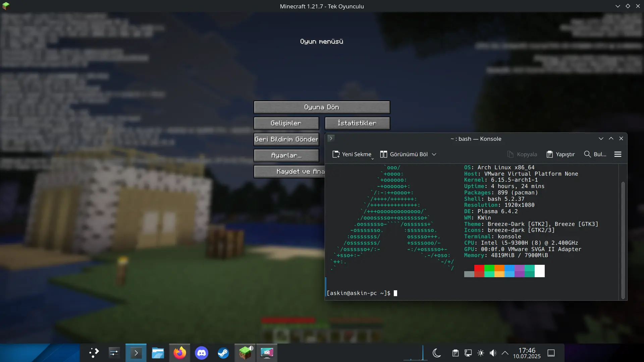The width and height of the screenshot is (644, 362).
Task: Open the screenshot tool taskbar icon
Action: pyautogui.click(x=267, y=353)
